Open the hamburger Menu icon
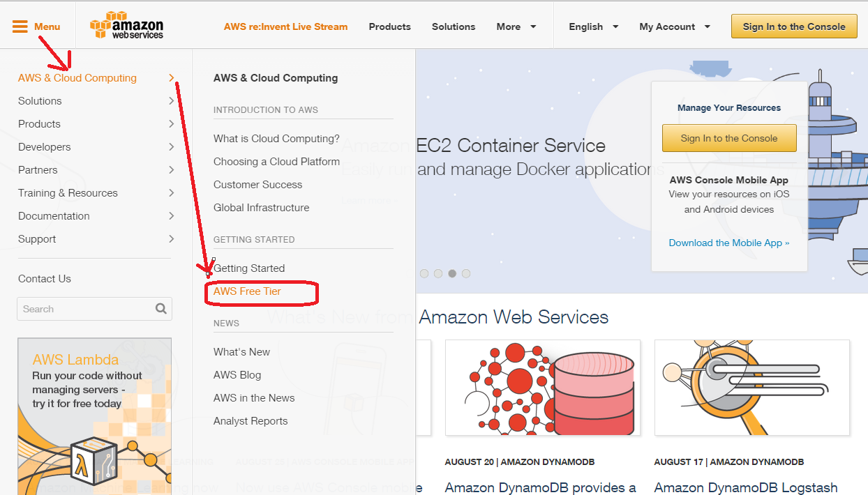The width and height of the screenshot is (868, 495). coord(20,26)
